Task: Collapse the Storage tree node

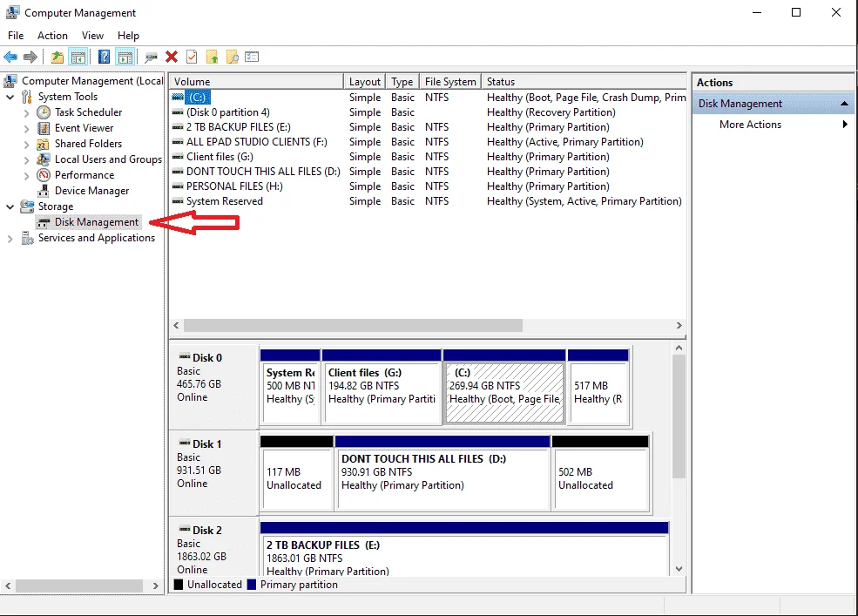Action: tap(10, 207)
